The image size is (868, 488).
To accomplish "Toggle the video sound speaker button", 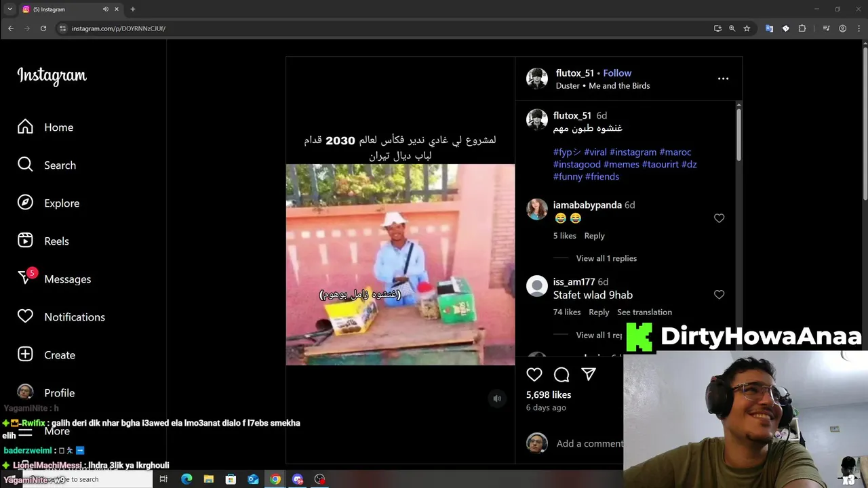I will coord(497,399).
